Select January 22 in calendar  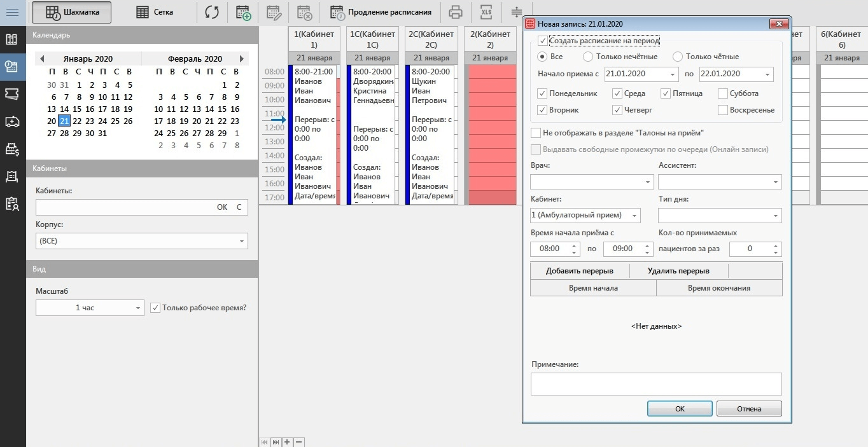(x=77, y=121)
